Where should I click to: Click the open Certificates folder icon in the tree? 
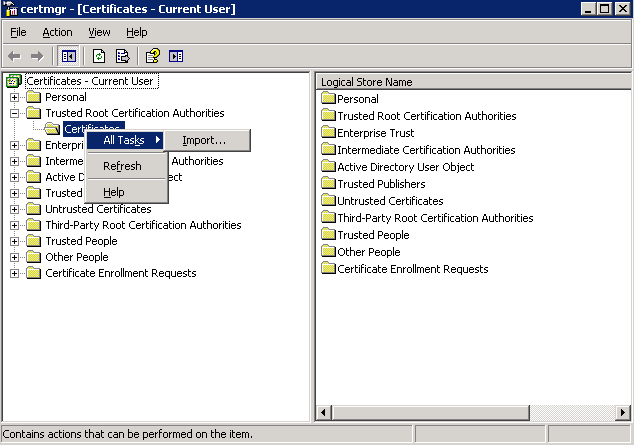tap(52, 129)
